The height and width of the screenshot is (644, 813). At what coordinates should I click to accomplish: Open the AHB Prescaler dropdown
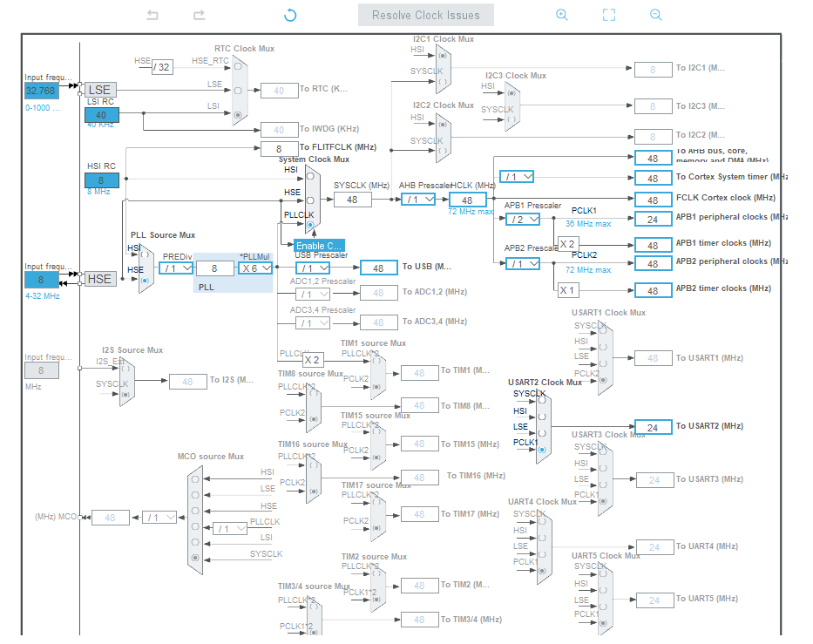[417, 199]
